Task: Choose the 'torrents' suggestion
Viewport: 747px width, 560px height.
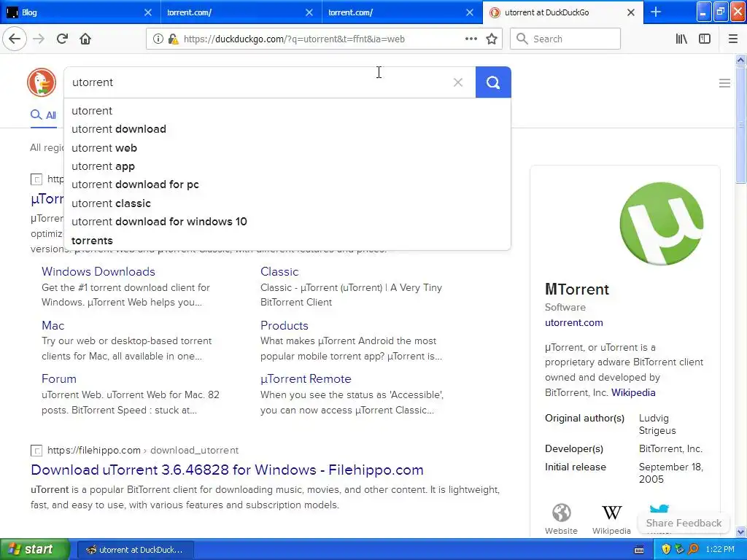Action: tap(287, 241)
